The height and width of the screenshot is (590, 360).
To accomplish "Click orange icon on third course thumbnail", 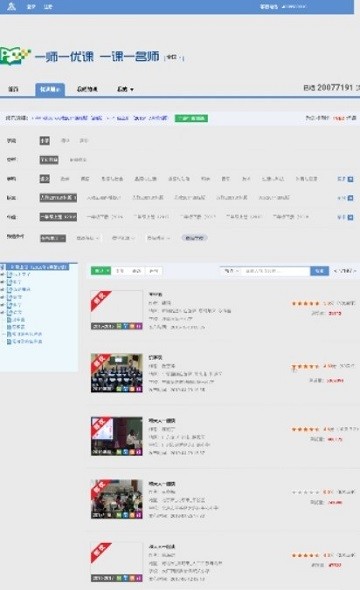I will 132,452.
